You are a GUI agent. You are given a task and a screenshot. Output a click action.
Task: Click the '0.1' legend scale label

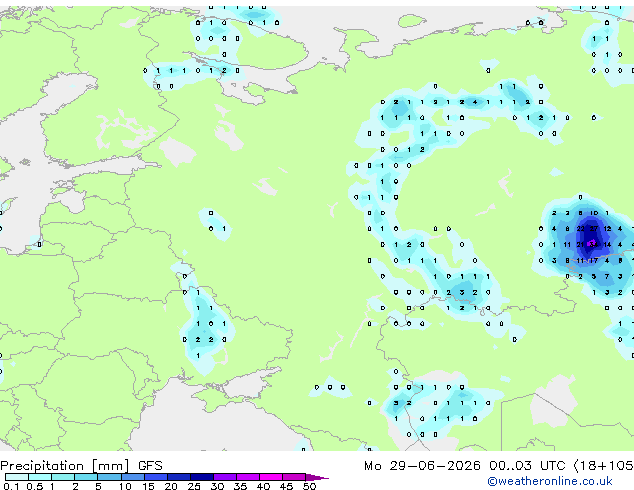pos(11,486)
